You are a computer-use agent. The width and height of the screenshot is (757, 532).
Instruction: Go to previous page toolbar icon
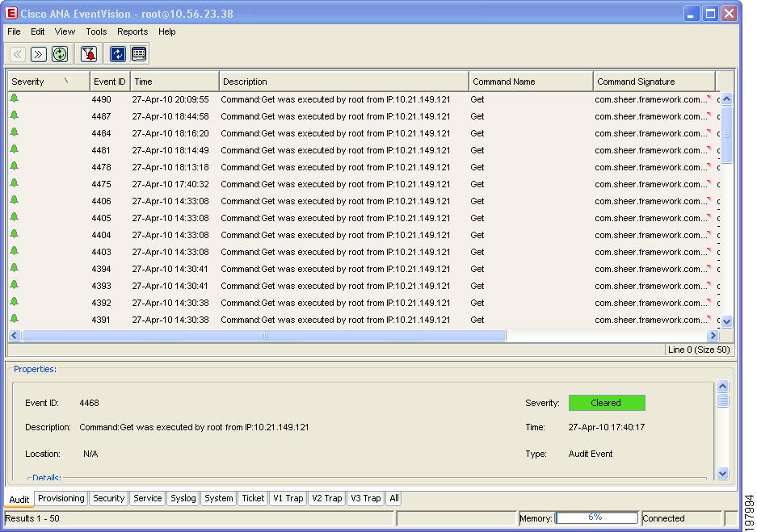pyautogui.click(x=18, y=54)
